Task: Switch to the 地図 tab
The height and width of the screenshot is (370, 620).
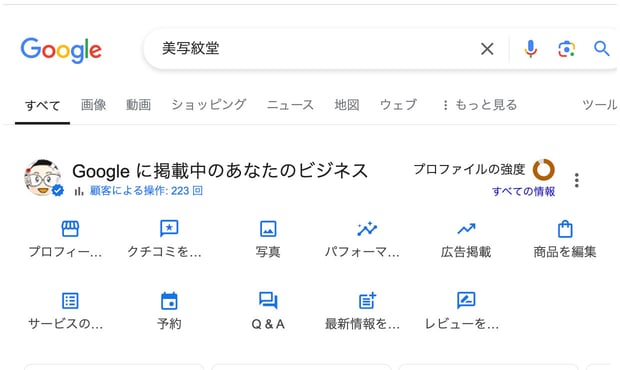Action: (347, 105)
